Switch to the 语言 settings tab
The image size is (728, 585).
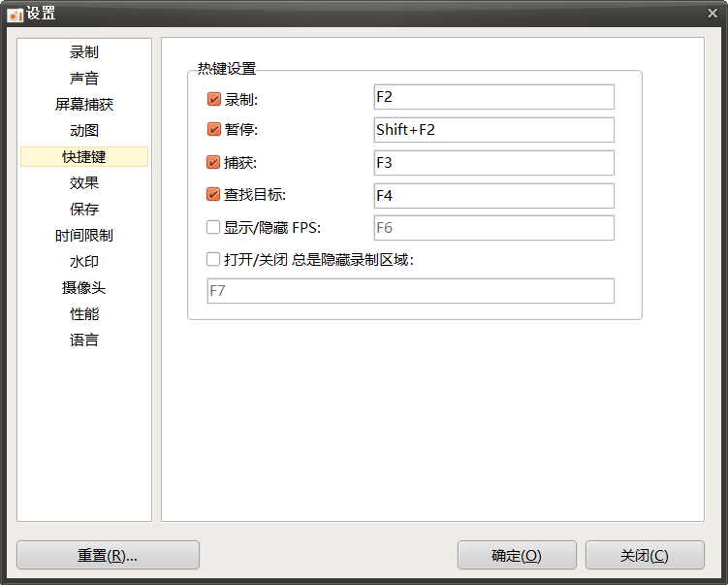[x=84, y=341]
